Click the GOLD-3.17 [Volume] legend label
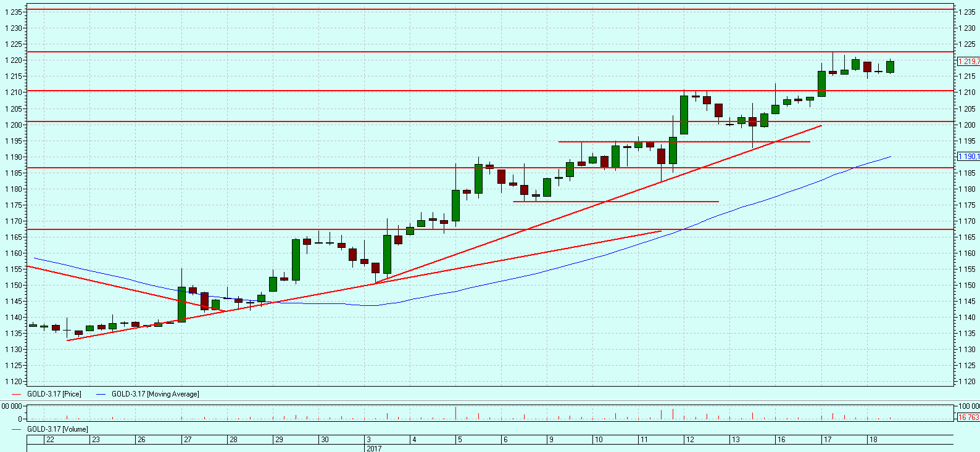Screen dimensions: 980x452 (57, 429)
